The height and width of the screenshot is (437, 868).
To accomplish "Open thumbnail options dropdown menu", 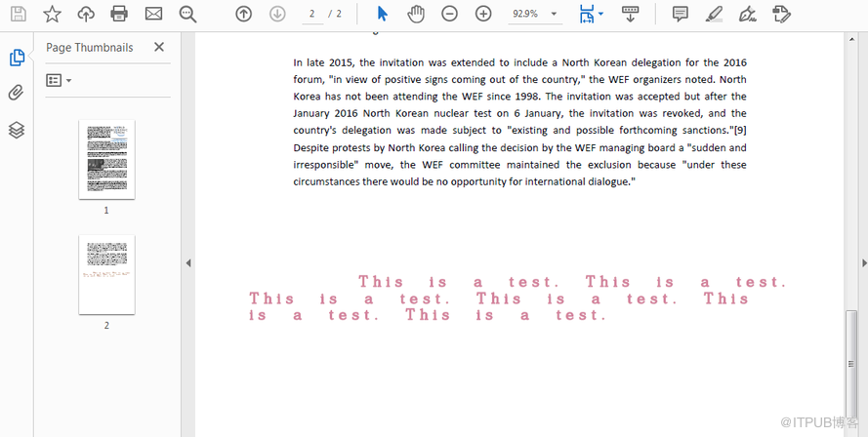I will point(59,80).
